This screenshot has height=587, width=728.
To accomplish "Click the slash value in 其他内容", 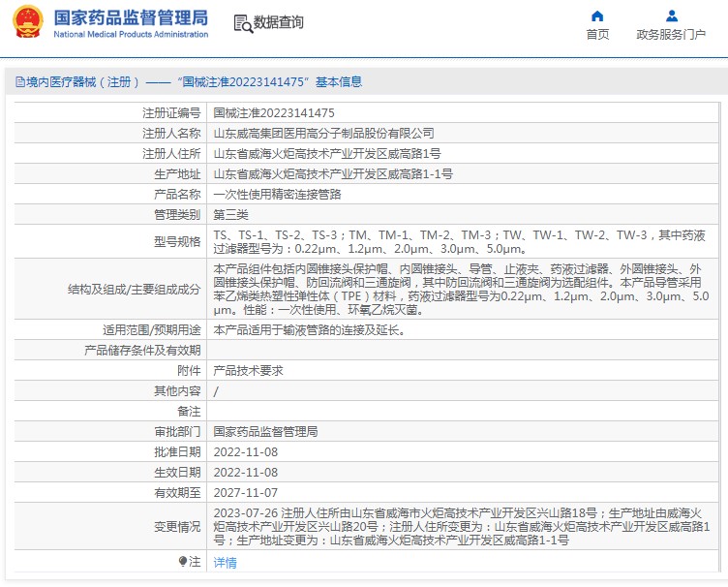I will click(216, 391).
